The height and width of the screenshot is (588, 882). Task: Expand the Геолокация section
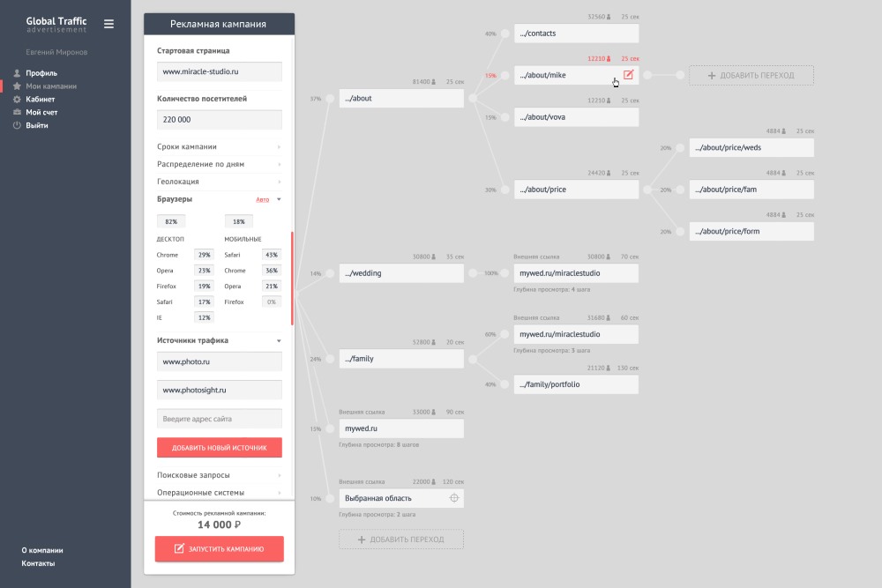coord(279,182)
